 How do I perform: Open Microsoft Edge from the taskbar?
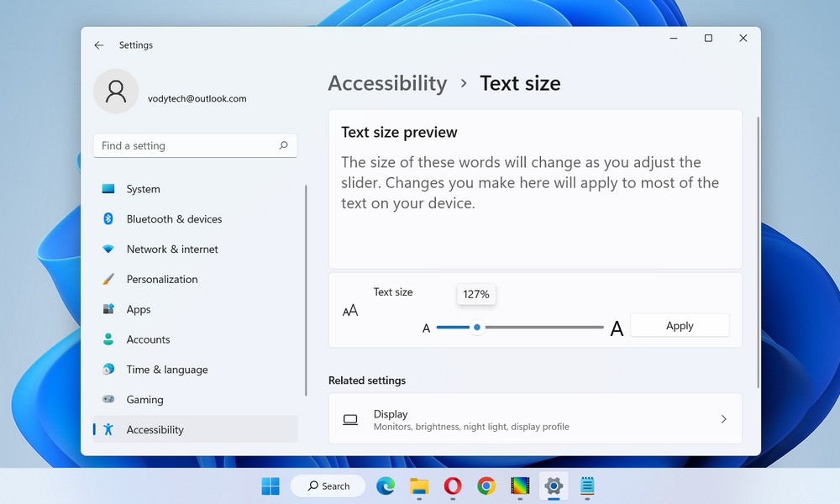(x=386, y=486)
